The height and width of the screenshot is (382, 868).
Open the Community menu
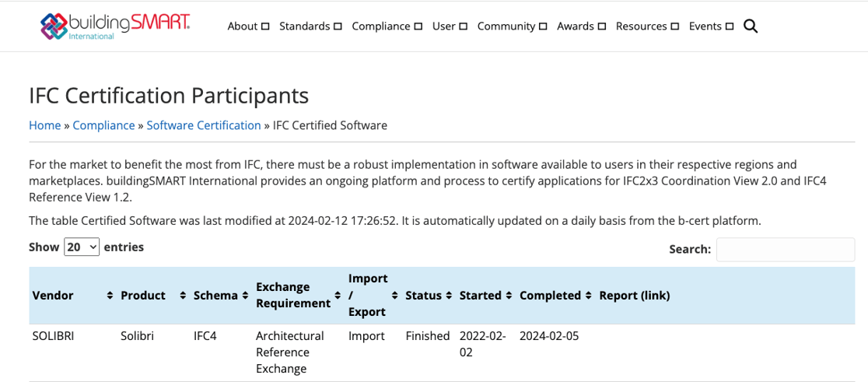point(512,26)
